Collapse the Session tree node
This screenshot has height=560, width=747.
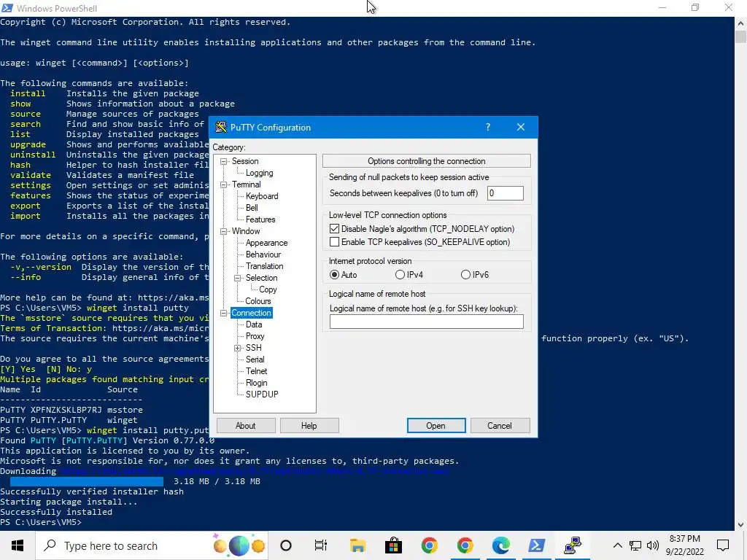pos(223,161)
